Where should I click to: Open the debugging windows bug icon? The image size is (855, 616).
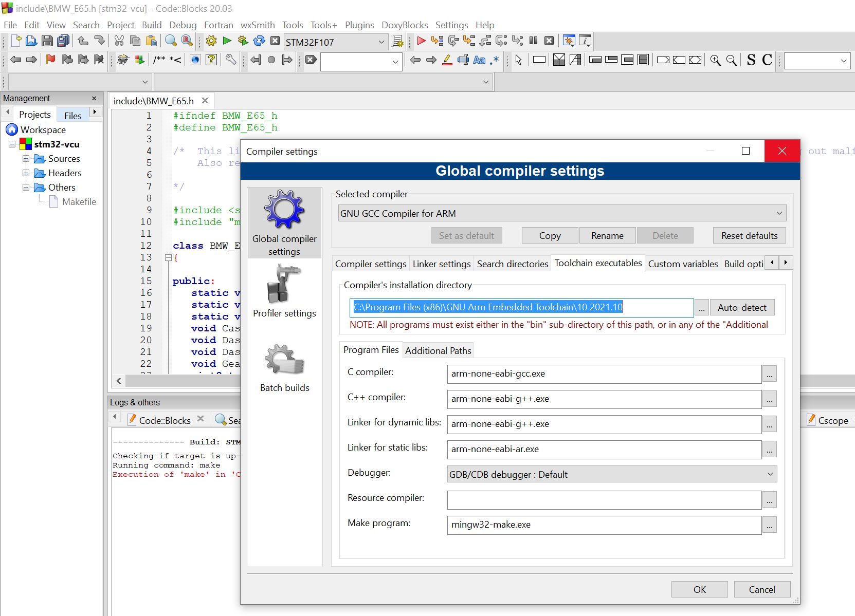tap(569, 41)
